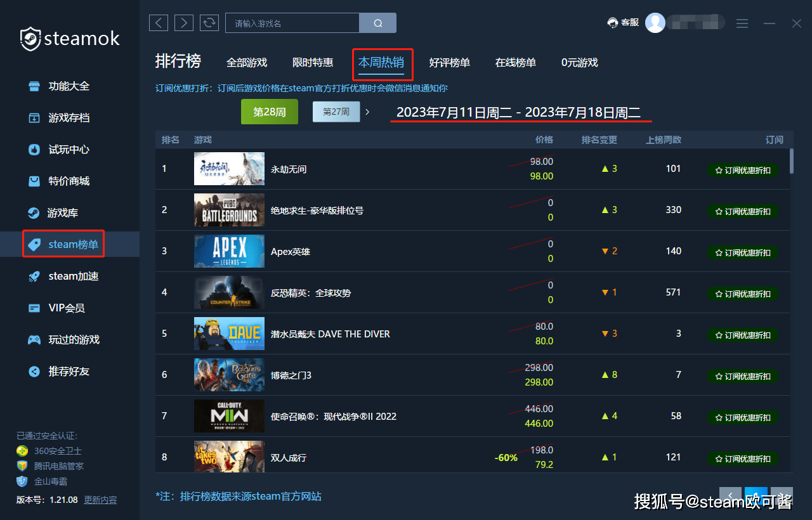Click the ranking list vertical scrollbar
The image size is (812, 520).
point(791,161)
